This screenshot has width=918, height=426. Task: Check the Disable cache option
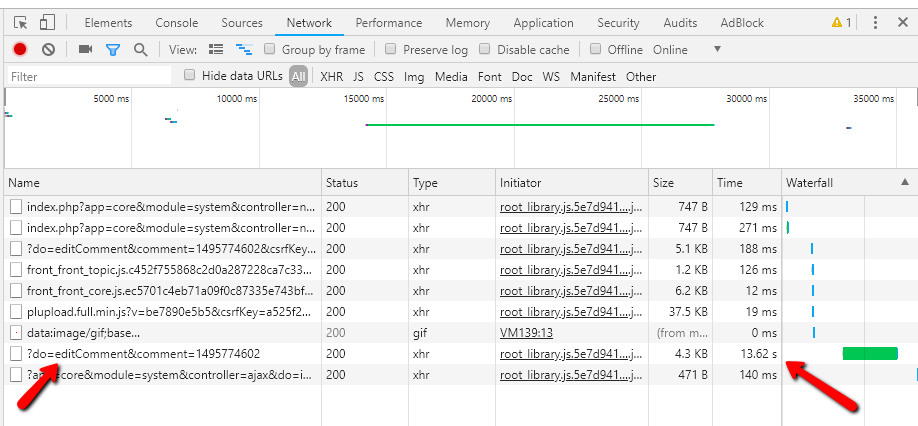pyautogui.click(x=485, y=49)
